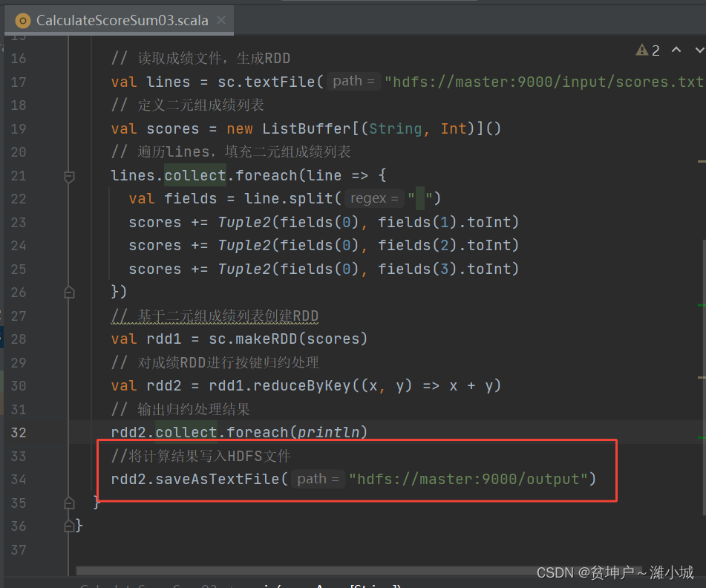706x588 pixels.
Task: Click 'line.split' on line 22
Action: point(288,198)
